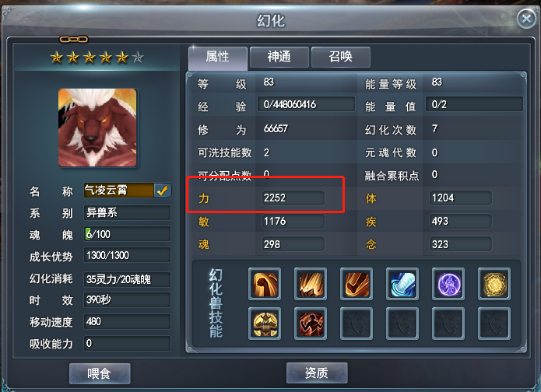541x392 pixels.
Task: Click the ground-smash explosion skill icon
Action: pos(311,284)
